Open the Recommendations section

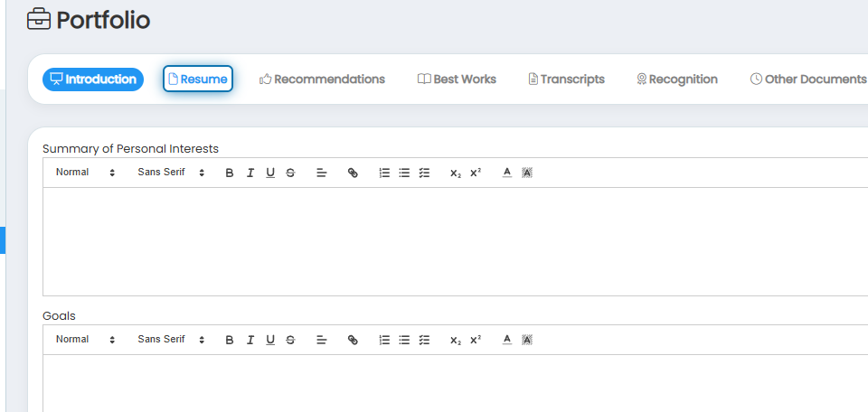tap(322, 80)
